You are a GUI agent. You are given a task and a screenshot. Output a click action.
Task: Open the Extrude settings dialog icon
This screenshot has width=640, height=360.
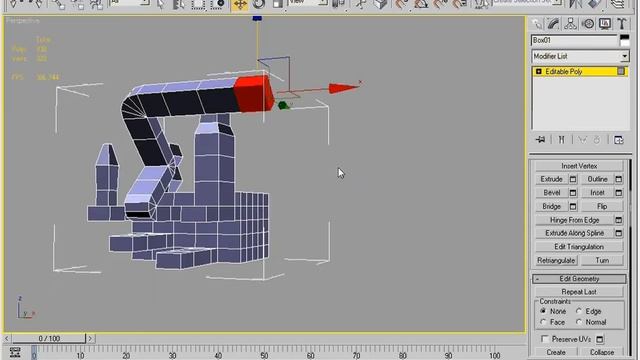[573, 179]
